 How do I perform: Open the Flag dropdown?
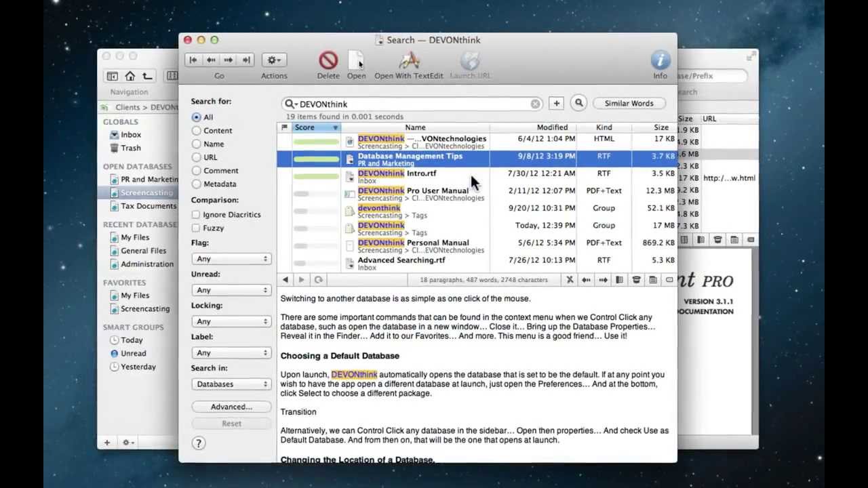pyautogui.click(x=231, y=259)
